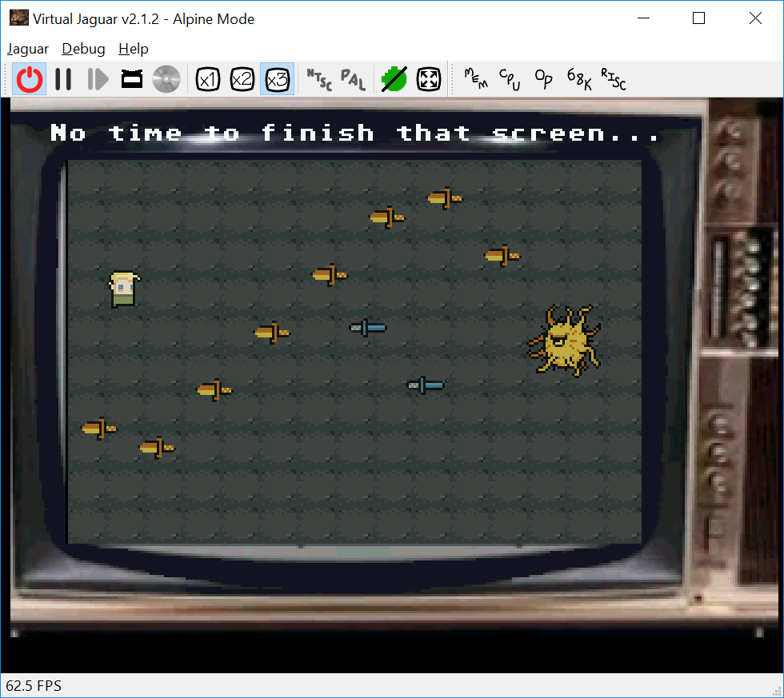Open the CPU browser window

point(510,79)
